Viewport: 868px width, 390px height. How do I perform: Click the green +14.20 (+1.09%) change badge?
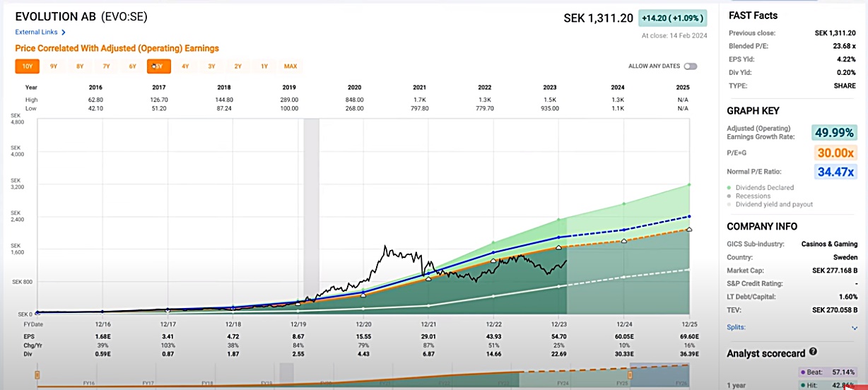(x=672, y=18)
